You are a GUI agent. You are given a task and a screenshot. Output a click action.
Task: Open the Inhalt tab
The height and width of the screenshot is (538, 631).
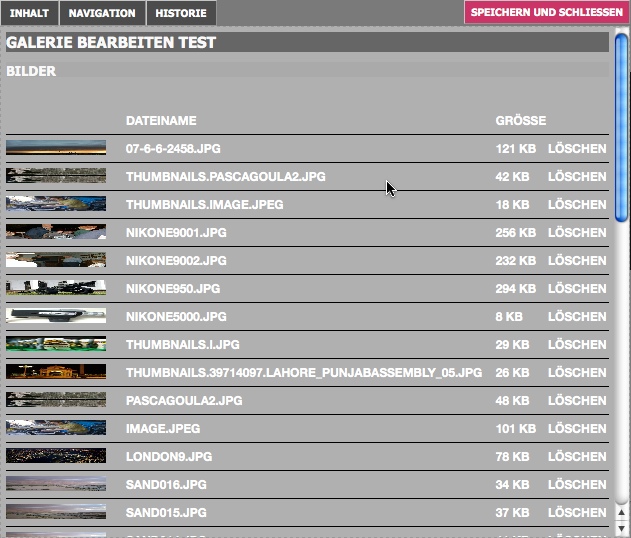pyautogui.click(x=30, y=13)
